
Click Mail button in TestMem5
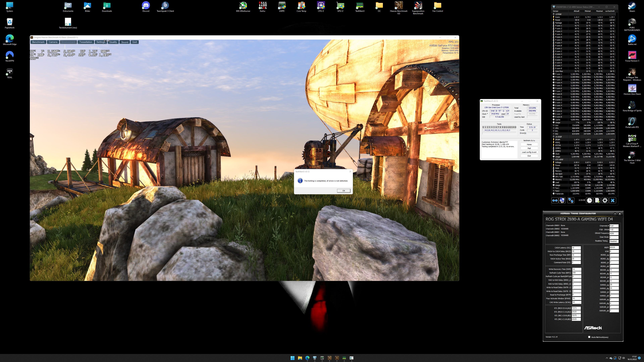coord(529,148)
